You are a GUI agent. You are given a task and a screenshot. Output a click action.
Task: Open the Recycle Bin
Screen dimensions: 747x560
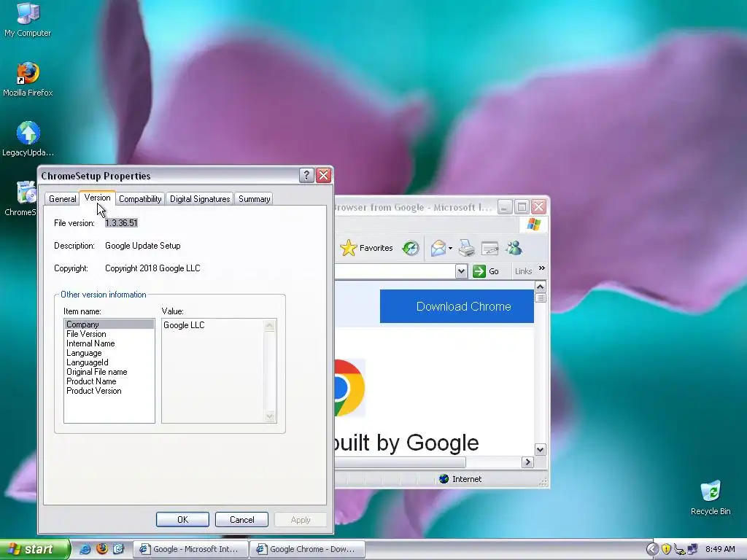click(x=711, y=497)
